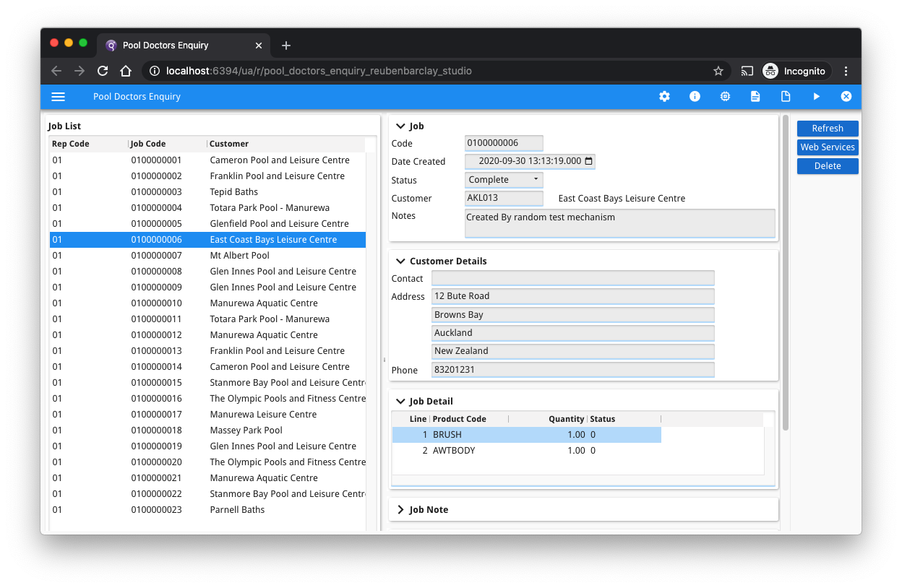Select job 0100000005 Glenfield Pool row
The height and width of the screenshot is (588, 902).
tap(207, 224)
